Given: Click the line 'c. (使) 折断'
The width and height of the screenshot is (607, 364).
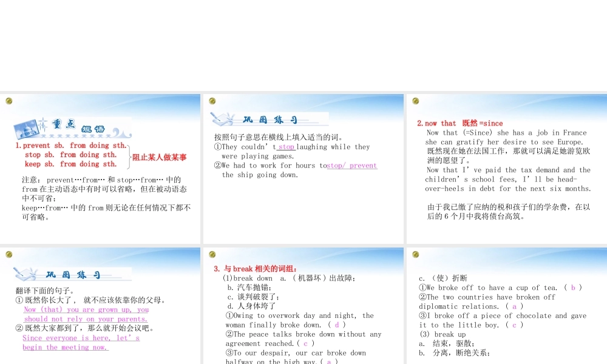Looking at the screenshot, I should [443, 278].
